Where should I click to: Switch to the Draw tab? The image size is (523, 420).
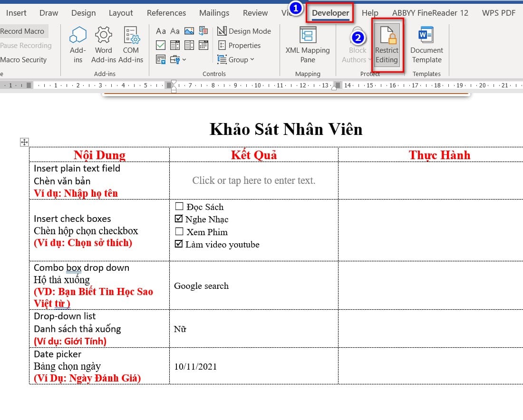48,13
